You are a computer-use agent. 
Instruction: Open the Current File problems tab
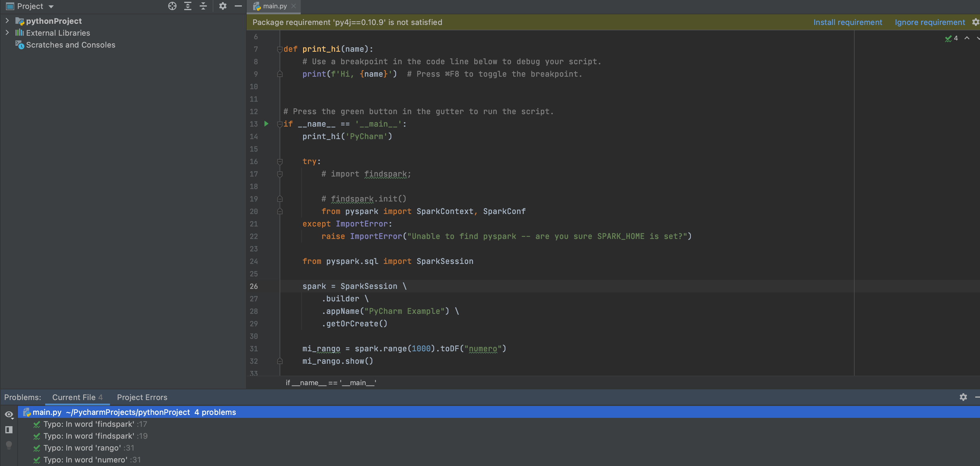pos(77,397)
